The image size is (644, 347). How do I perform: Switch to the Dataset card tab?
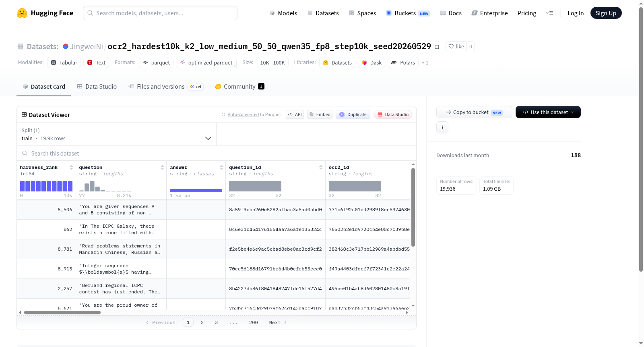44,87
